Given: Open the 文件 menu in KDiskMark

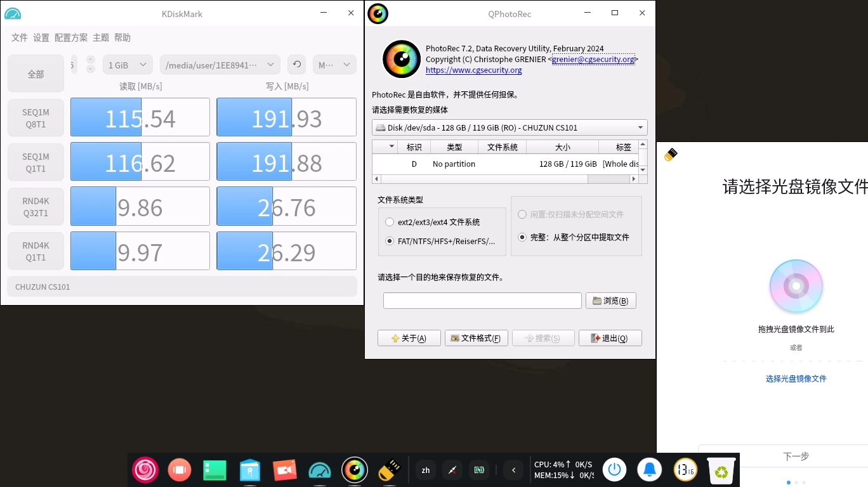Looking at the screenshot, I should pos(20,38).
